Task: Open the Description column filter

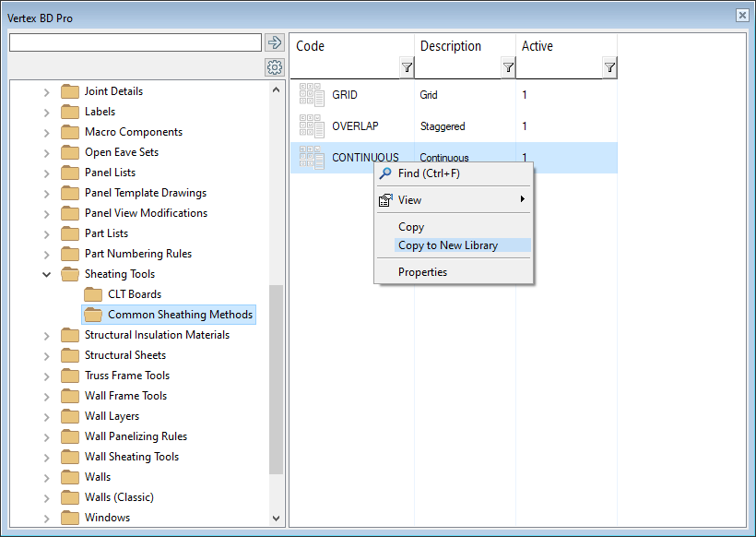Action: coord(508,67)
